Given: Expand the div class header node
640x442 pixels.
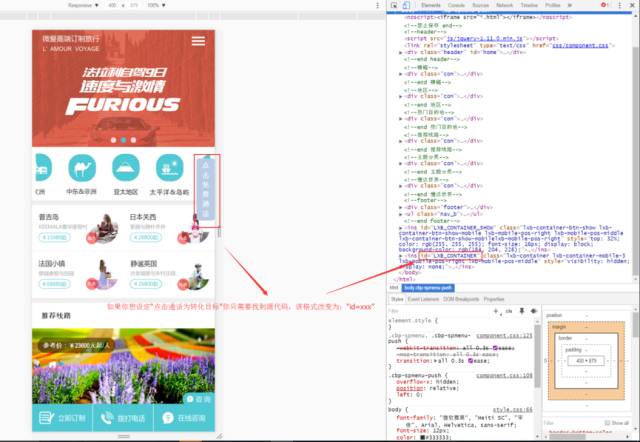Looking at the screenshot, I should pos(400,53).
